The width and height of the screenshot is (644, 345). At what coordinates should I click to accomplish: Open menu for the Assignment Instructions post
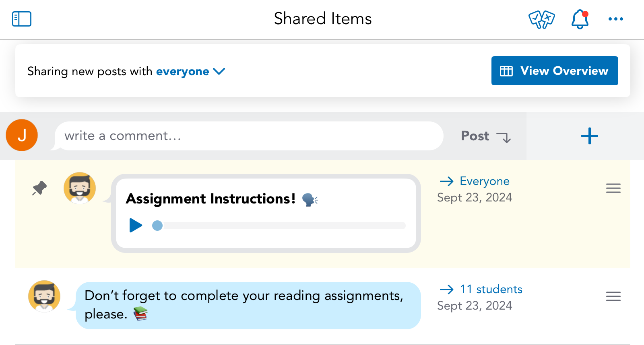613,188
